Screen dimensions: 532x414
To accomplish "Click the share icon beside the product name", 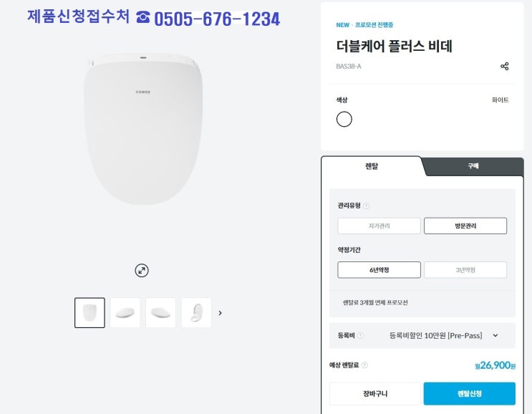I will [x=504, y=67].
